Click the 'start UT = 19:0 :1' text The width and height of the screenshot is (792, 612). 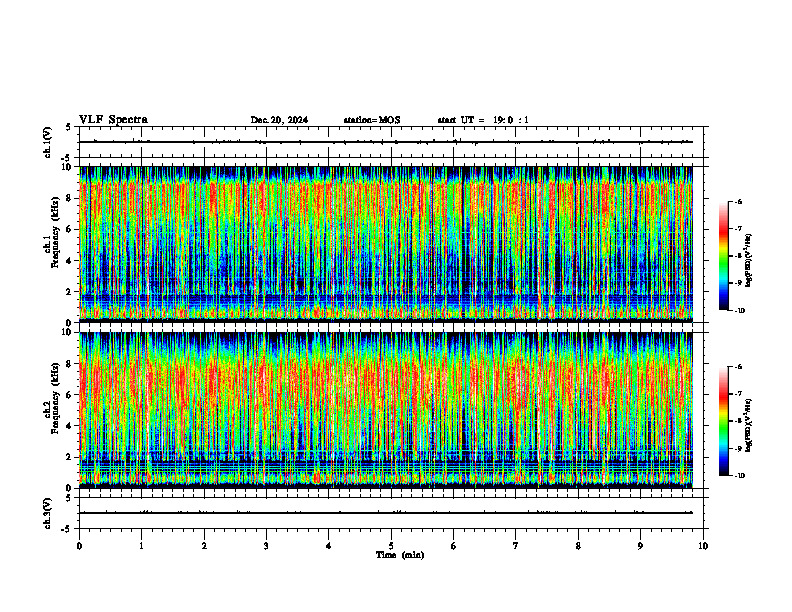click(x=483, y=120)
